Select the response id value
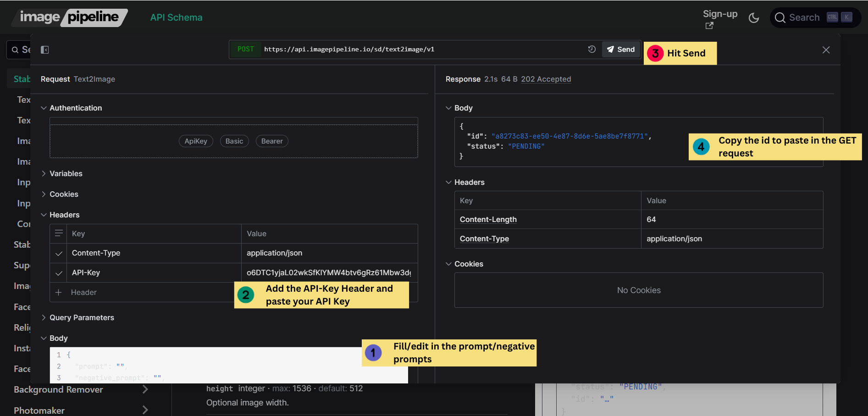Screen dimensions: 868x416 click(569, 136)
